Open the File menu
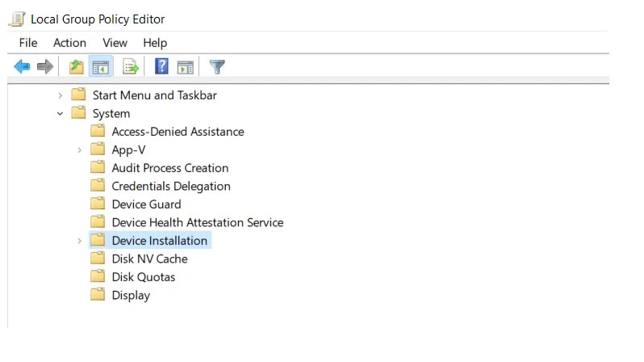Image resolution: width=644 pixels, height=362 pixels. coord(28,43)
